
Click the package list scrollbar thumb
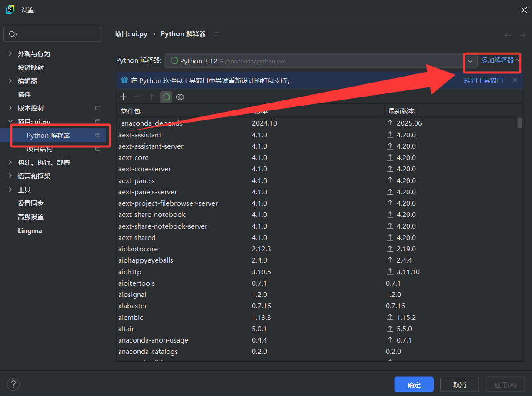click(520, 123)
